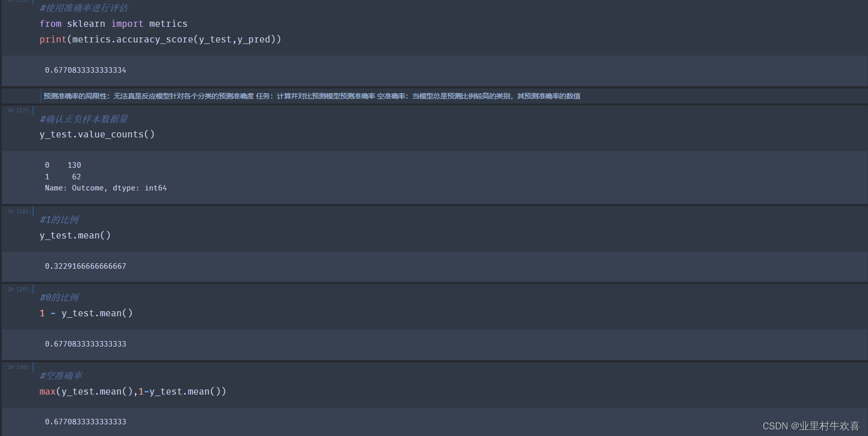Click the value count row showing 62
The image size is (868, 436).
tap(63, 177)
